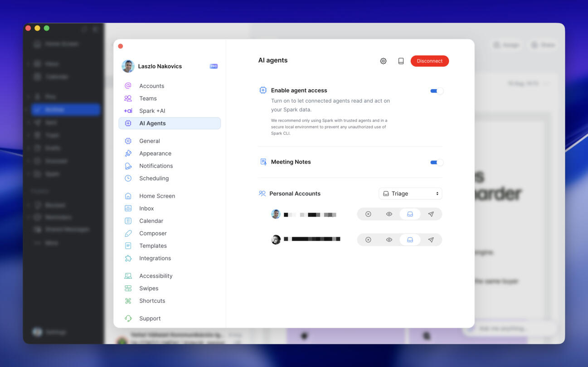Click the "Meeting Notes" label
Image resolution: width=588 pixels, height=367 pixels.
291,162
